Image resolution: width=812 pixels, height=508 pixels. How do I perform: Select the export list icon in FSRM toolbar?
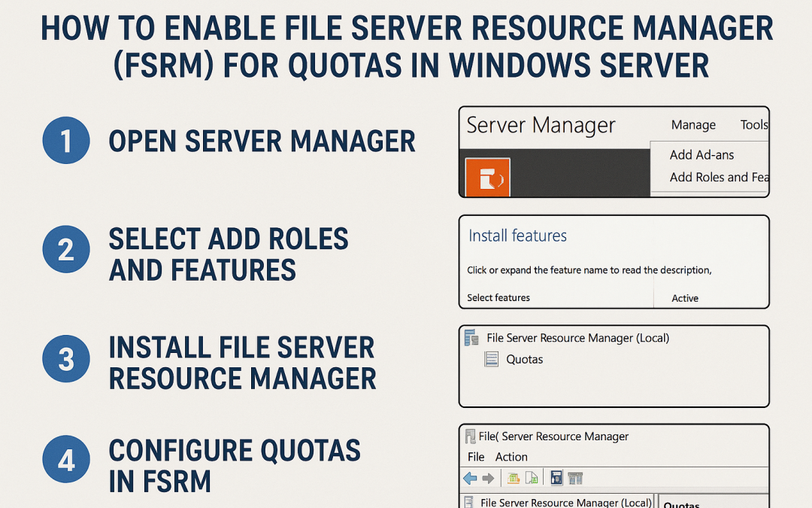pos(532,477)
